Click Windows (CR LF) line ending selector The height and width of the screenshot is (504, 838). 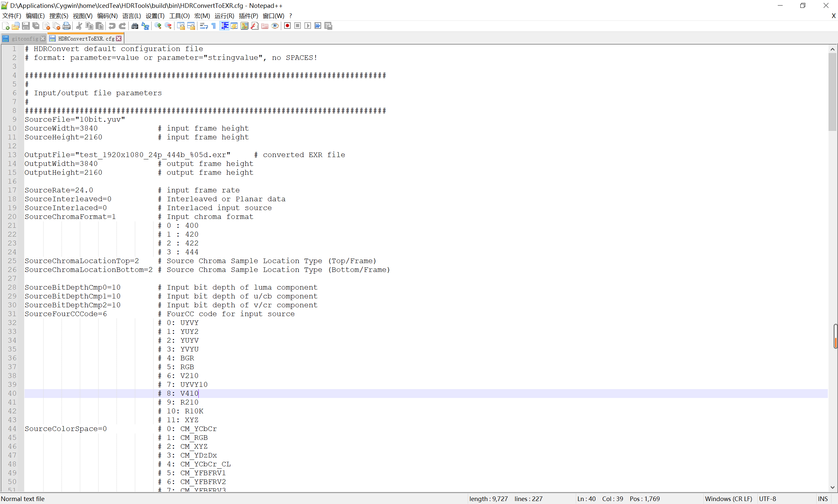(x=728, y=498)
